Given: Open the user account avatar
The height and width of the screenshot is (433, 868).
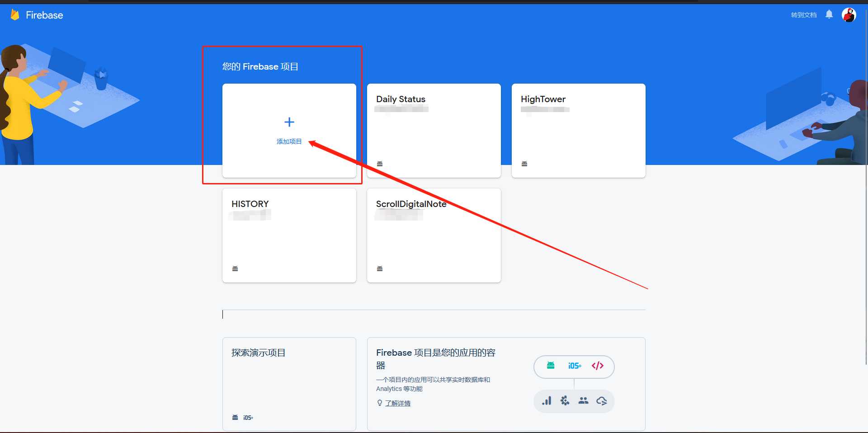Looking at the screenshot, I should click(849, 15).
